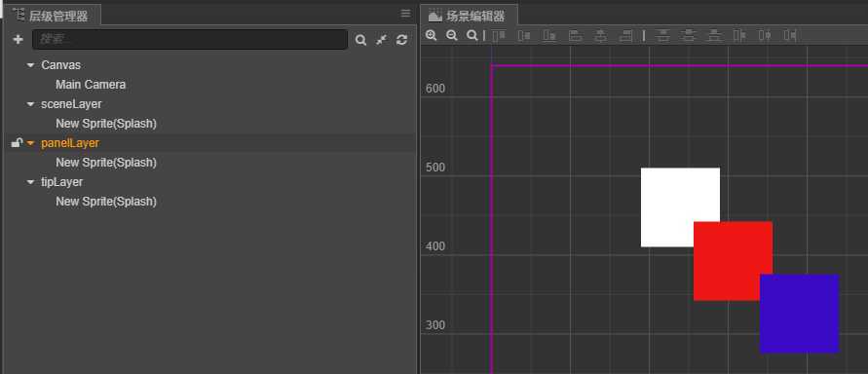Reset scene zoom with plain magnifier icon
868x374 pixels.
pyautogui.click(x=472, y=35)
